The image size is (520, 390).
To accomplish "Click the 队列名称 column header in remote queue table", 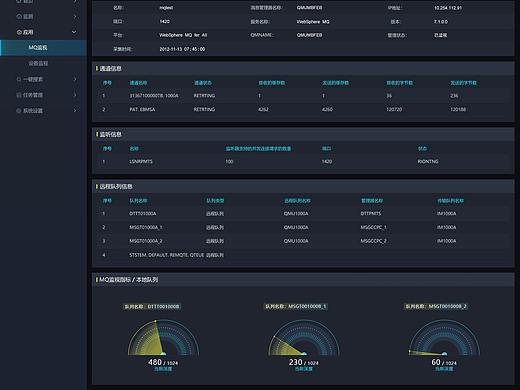I will (x=138, y=201).
